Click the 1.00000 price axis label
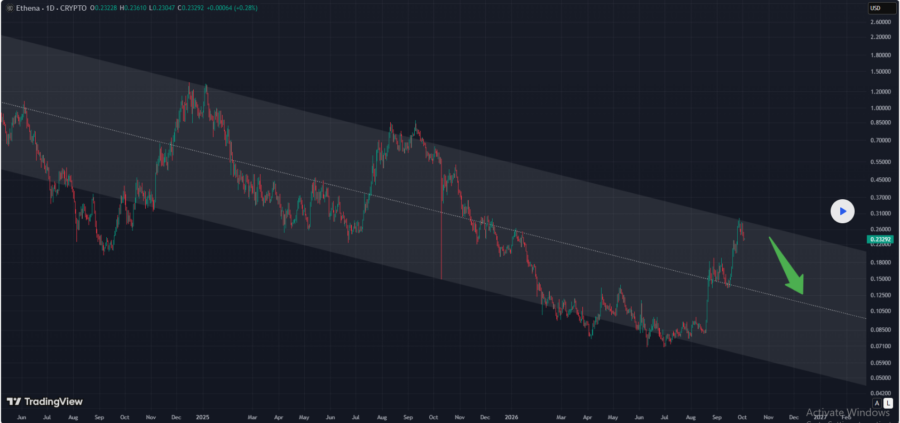This screenshot has height=423, width=900. tap(882, 108)
